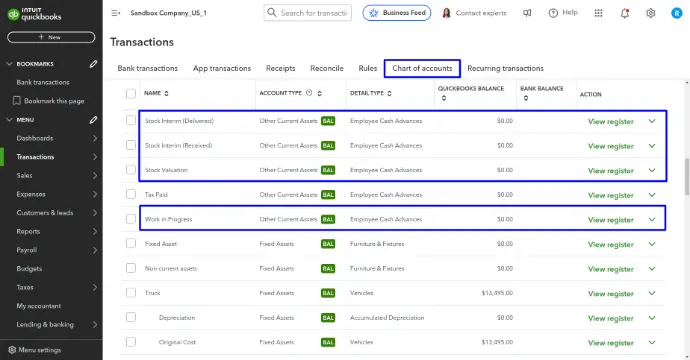Open the notifications bell icon
This screenshot has height=360, width=690.
pos(624,13)
